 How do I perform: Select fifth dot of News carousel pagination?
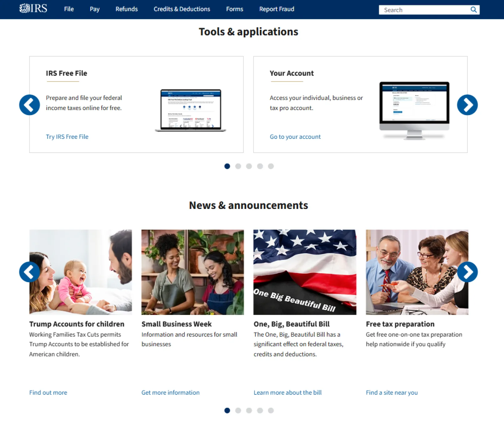pyautogui.click(x=271, y=410)
